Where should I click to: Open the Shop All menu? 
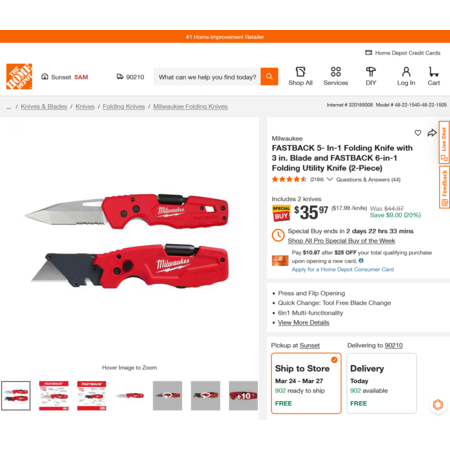click(300, 76)
